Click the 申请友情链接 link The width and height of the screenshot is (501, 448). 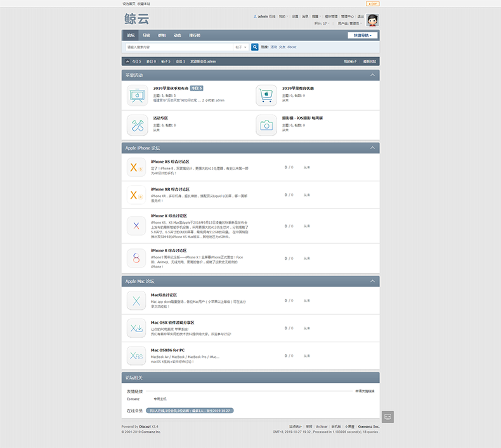click(365, 391)
